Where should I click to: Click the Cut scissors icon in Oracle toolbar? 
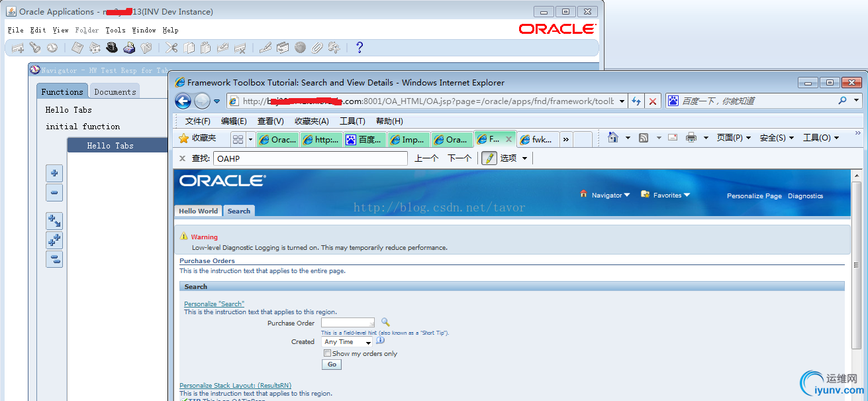pos(171,48)
